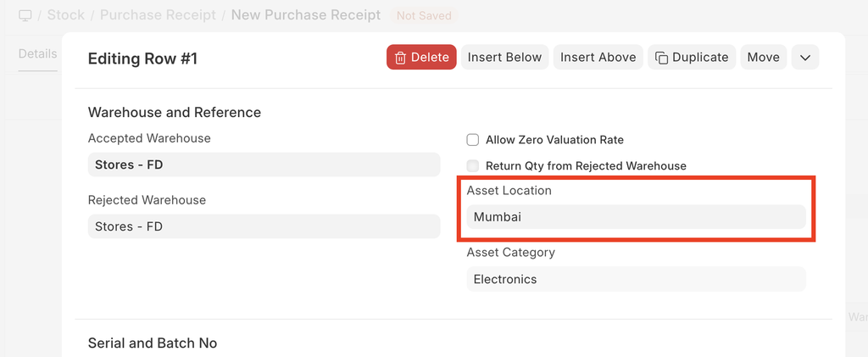The width and height of the screenshot is (868, 357).
Task: Open the Rejected Warehouse field
Action: pos(264,226)
